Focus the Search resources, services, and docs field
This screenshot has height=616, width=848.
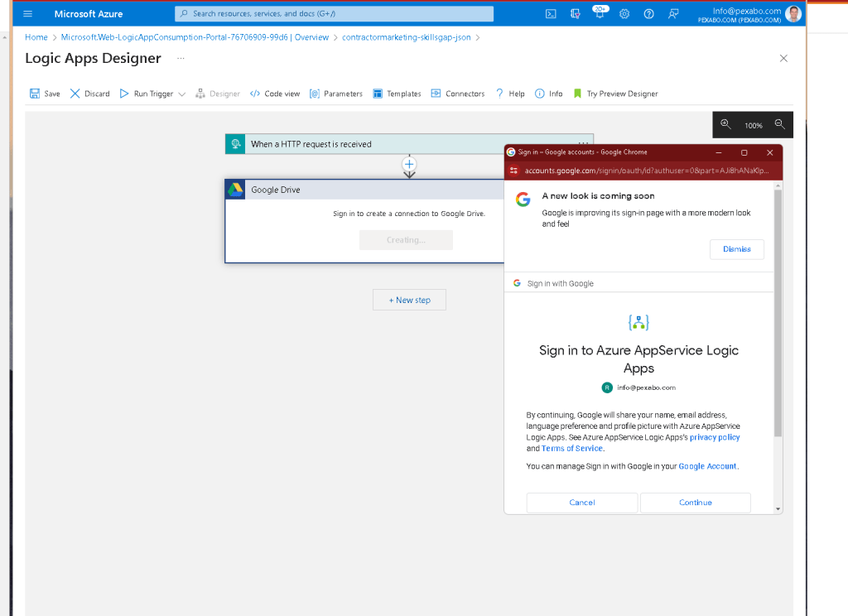click(335, 13)
